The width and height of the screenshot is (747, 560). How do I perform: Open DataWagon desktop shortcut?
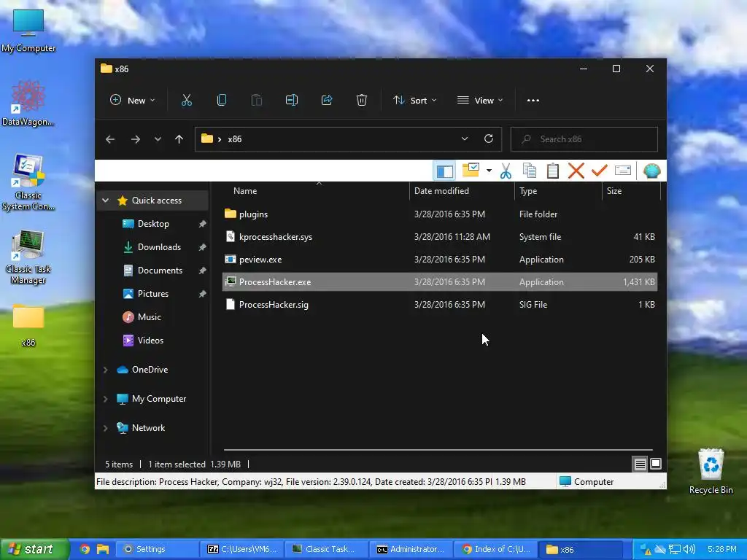click(28, 104)
